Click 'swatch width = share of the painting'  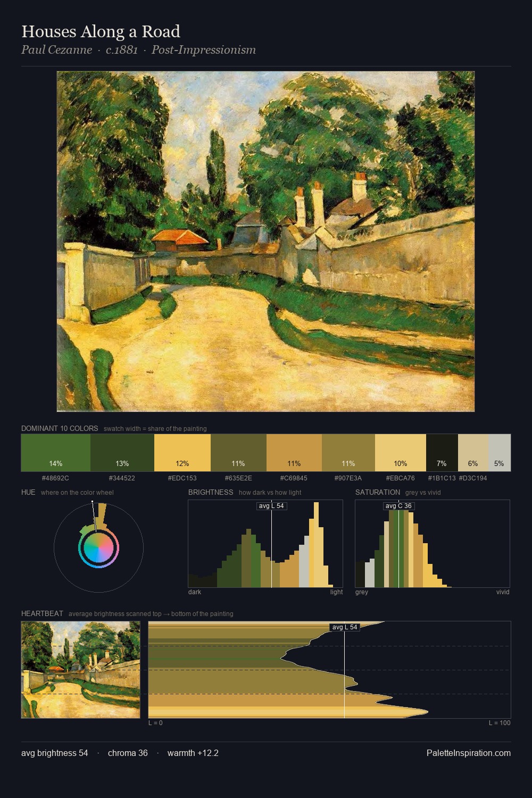click(x=155, y=429)
